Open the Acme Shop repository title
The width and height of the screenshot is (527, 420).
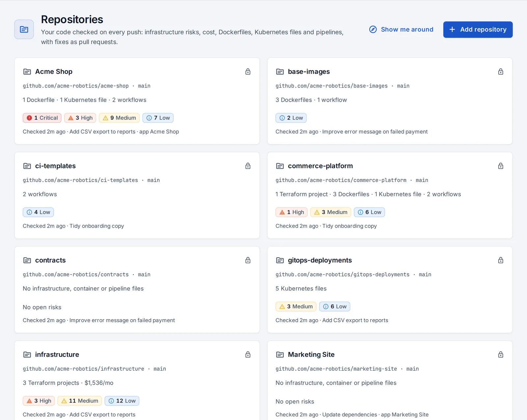[x=54, y=71]
